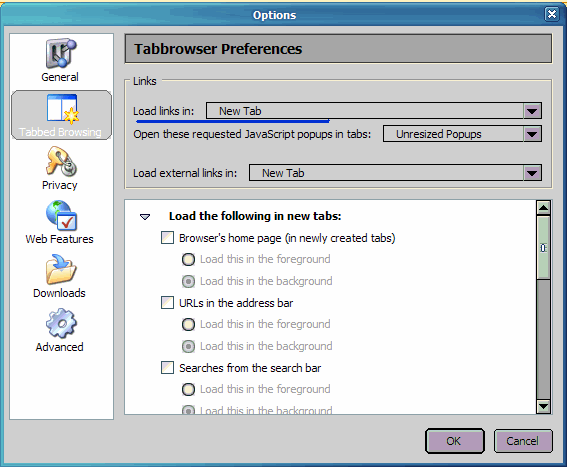Collapse Load the following in new tabs
Image resolution: width=567 pixels, height=467 pixels.
pyautogui.click(x=145, y=217)
